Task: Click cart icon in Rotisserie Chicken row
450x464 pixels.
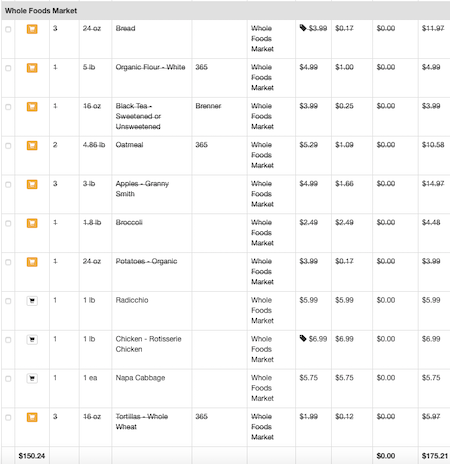Action: point(32,339)
